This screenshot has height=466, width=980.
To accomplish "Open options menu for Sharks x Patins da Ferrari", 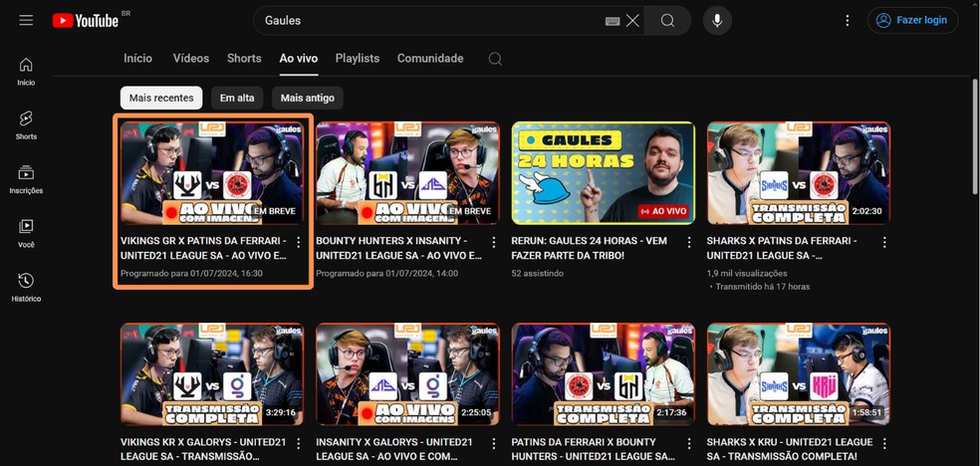I will 884,242.
